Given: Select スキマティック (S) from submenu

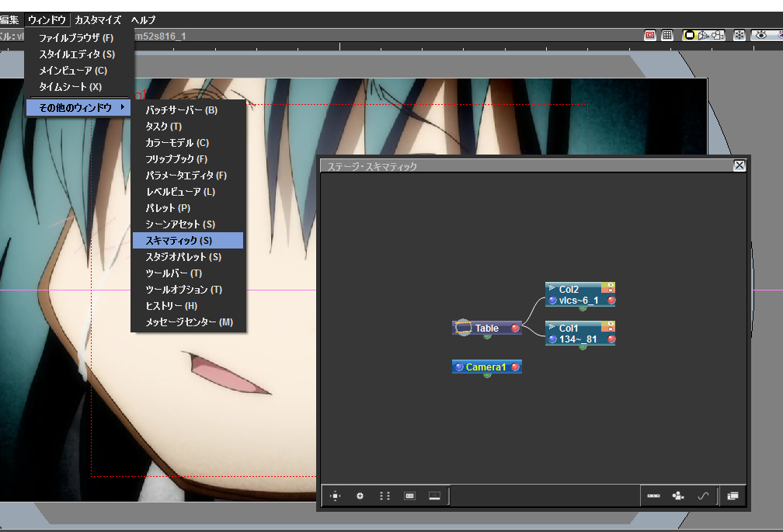Looking at the screenshot, I should (188, 241).
